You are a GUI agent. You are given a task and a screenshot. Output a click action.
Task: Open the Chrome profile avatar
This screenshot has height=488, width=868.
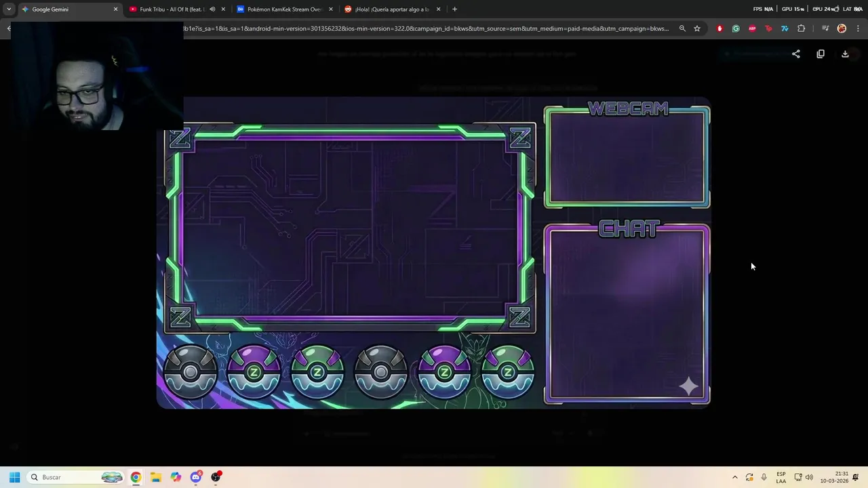[842, 28]
